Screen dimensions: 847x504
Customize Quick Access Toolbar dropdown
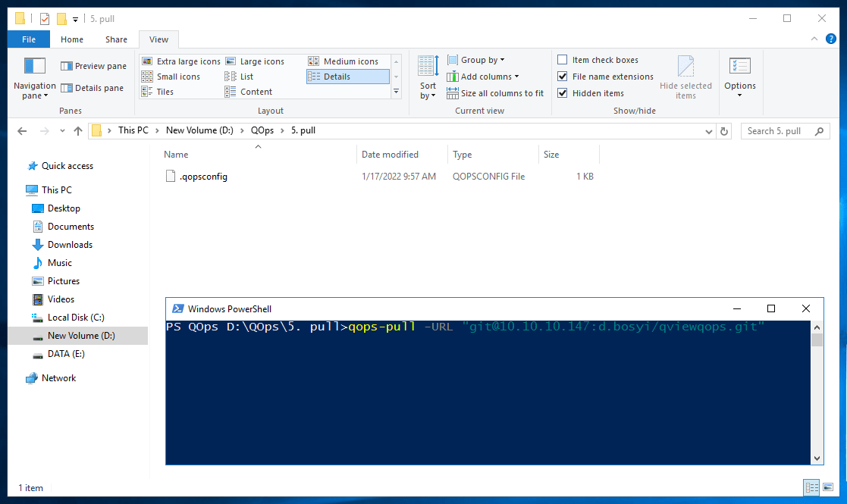(76, 20)
